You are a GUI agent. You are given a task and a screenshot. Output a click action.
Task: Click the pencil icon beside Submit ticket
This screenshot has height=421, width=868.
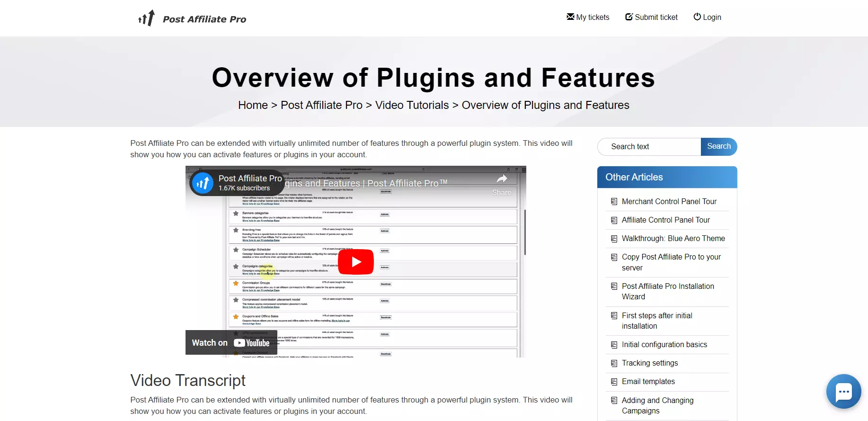(629, 17)
